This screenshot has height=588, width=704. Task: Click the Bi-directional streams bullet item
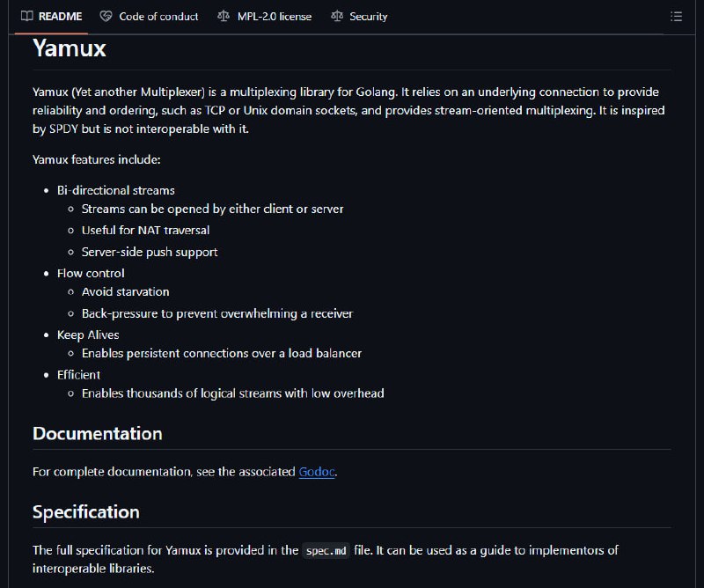(116, 190)
